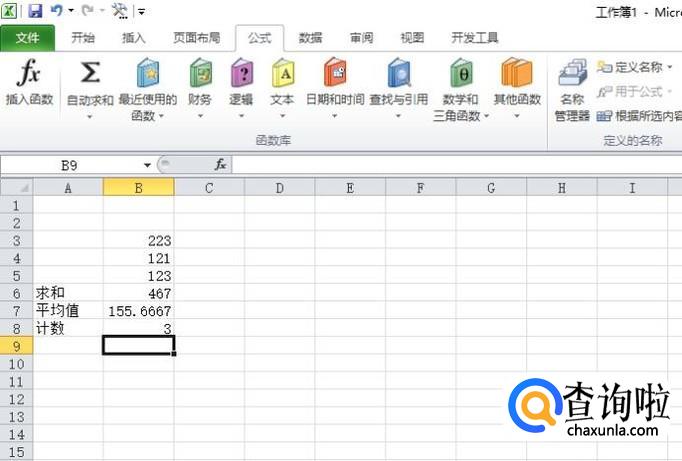Click the Select All corner button
This screenshot has height=461, width=682.
[x=17, y=188]
